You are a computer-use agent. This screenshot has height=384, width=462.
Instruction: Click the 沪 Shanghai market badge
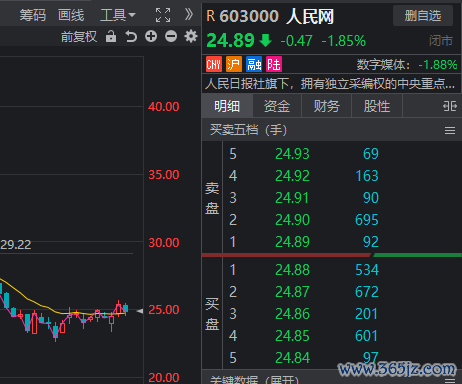pos(234,64)
